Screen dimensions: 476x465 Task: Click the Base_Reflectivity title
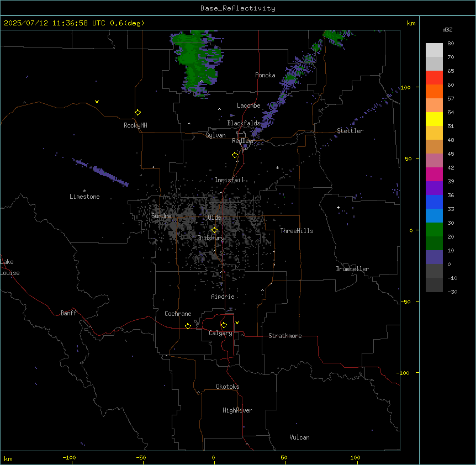238,8
